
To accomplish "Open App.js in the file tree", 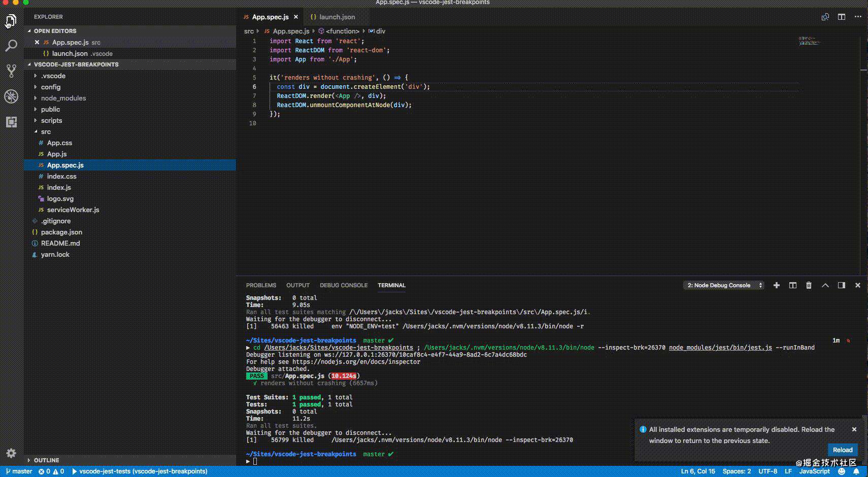I will [130, 154].
